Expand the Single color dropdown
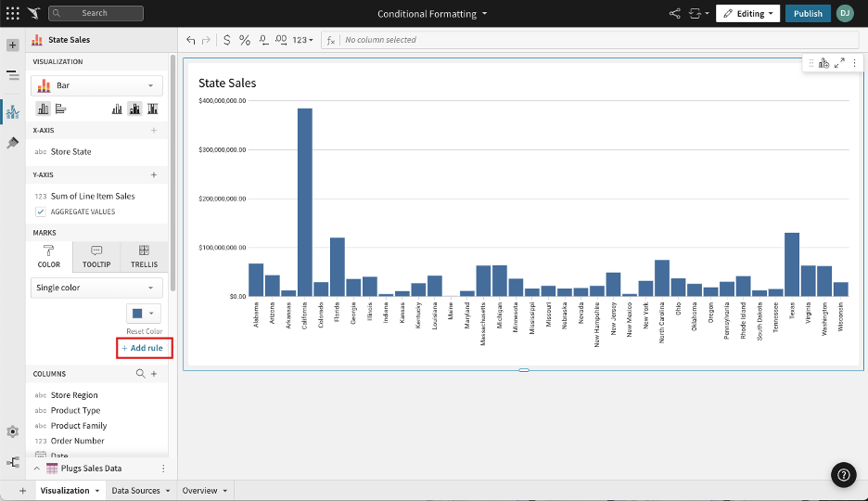Viewport: 868px width, 501px height. [96, 288]
